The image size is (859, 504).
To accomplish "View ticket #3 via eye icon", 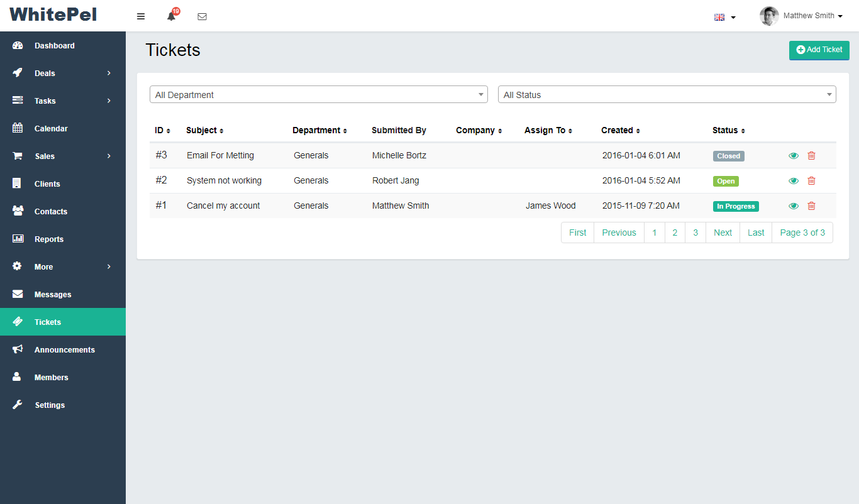I will coord(794,156).
